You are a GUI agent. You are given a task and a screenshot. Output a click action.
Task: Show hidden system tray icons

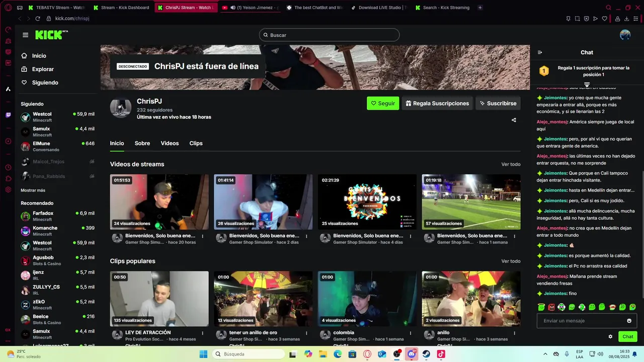click(x=545, y=354)
